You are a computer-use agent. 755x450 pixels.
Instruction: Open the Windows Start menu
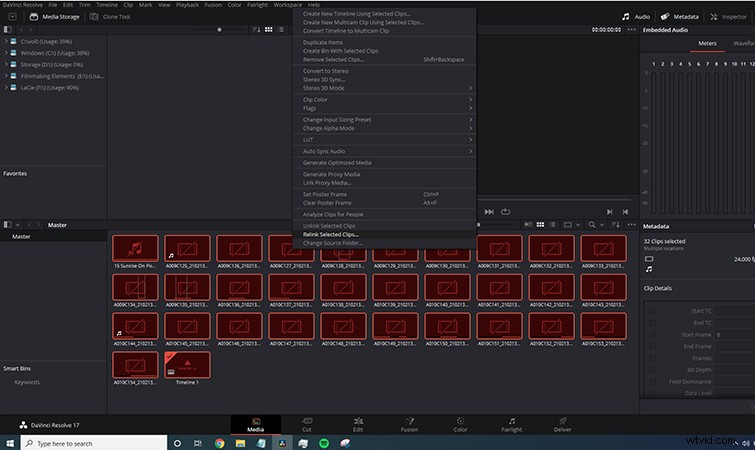[10, 443]
